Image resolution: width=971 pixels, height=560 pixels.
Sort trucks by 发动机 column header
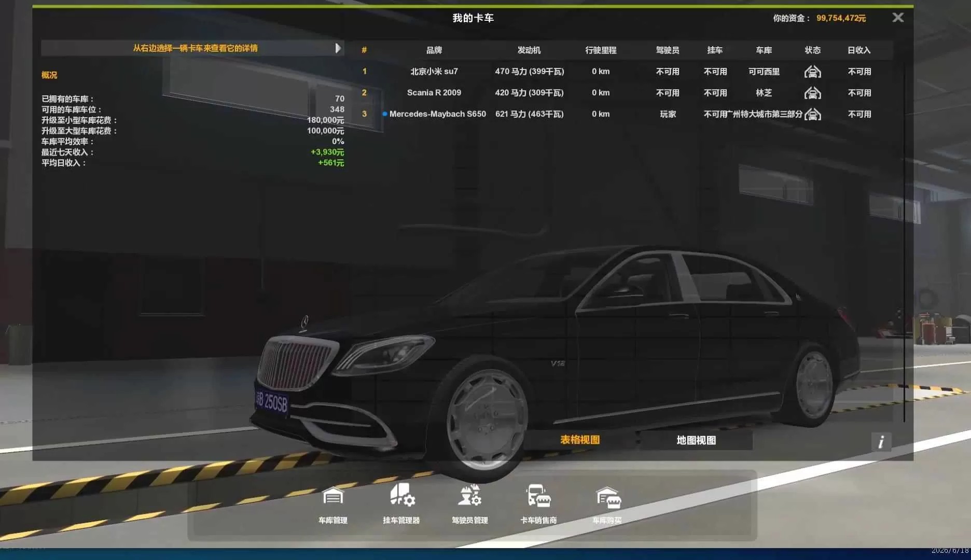pos(529,50)
